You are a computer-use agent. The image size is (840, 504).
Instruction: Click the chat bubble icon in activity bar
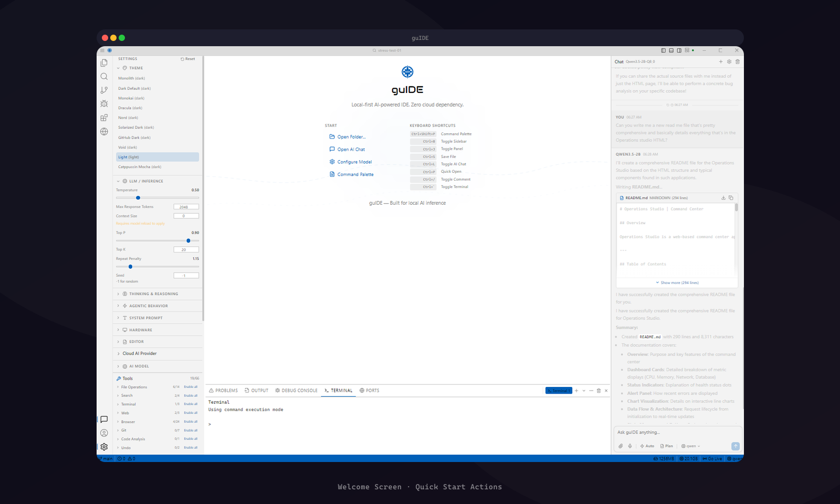pyautogui.click(x=104, y=419)
